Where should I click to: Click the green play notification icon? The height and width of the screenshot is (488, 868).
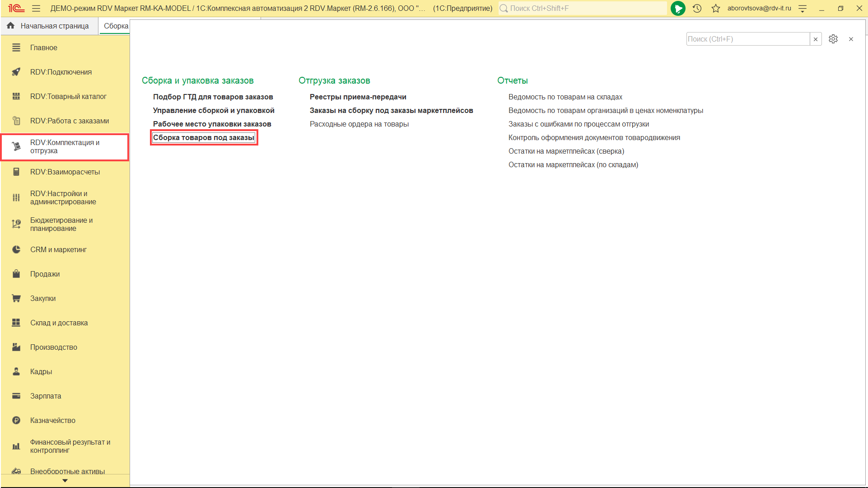(x=677, y=8)
